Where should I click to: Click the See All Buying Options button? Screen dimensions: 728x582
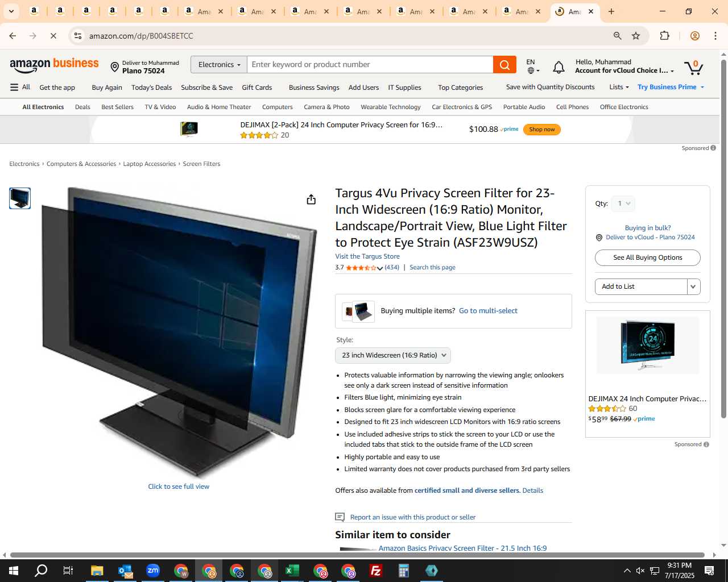click(648, 257)
